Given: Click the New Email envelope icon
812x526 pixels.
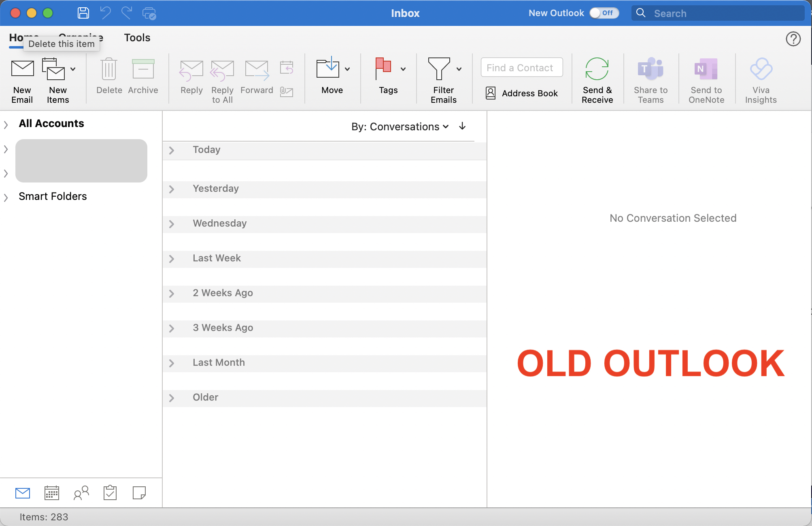Looking at the screenshot, I should (22, 69).
